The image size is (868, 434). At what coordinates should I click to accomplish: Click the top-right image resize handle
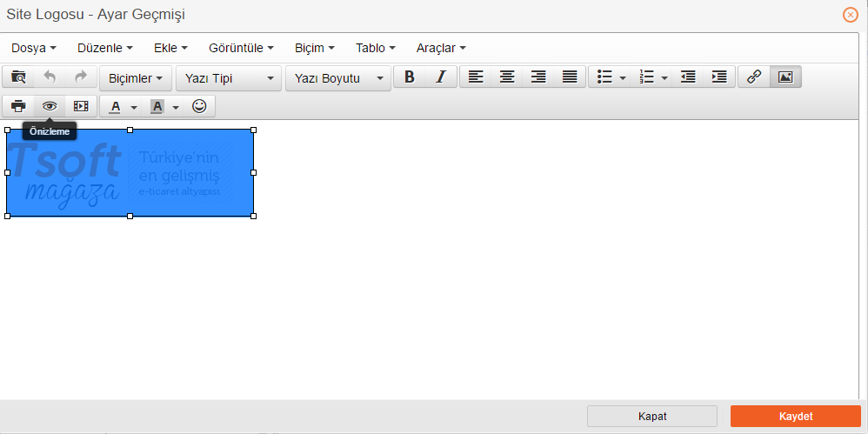click(254, 130)
